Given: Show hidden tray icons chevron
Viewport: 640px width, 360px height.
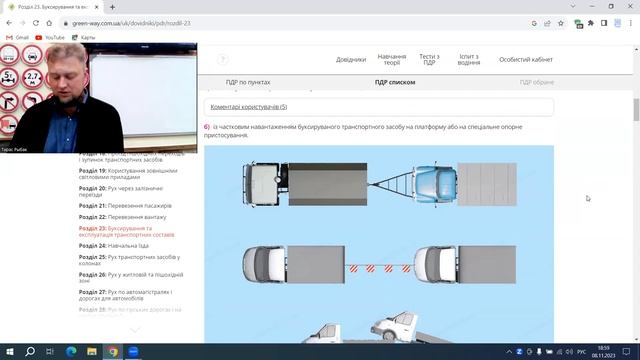Looking at the screenshot, I should point(509,351).
